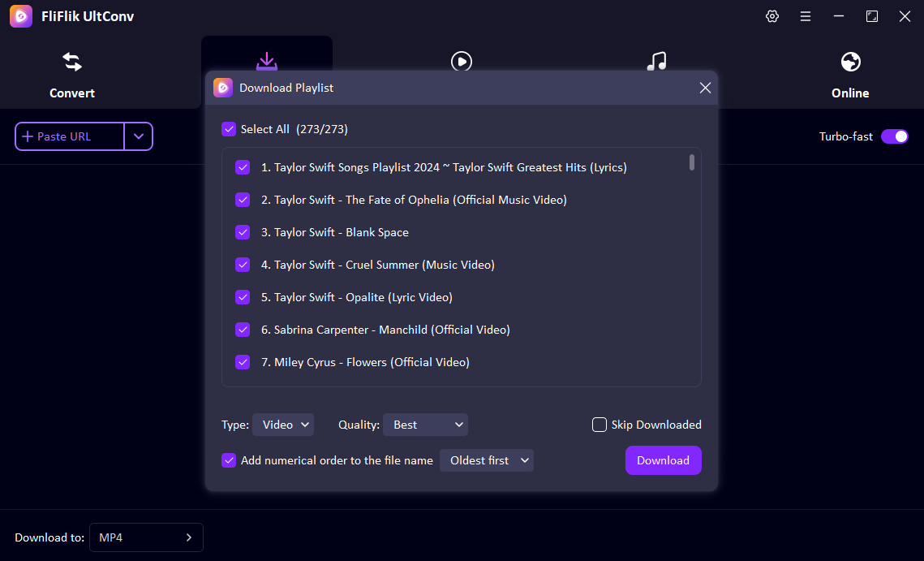Open the settings gear in title bar
The width and height of the screenshot is (924, 561).
[x=772, y=16]
